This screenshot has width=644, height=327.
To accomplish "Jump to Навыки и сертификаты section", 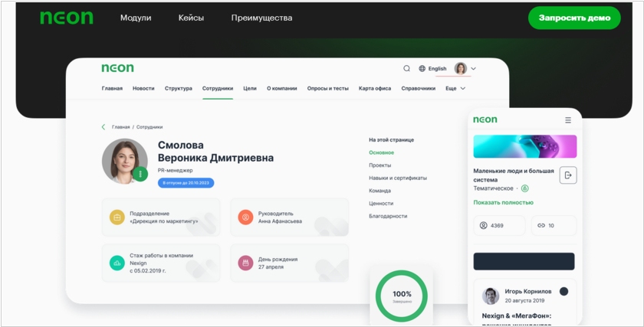I will (x=398, y=178).
